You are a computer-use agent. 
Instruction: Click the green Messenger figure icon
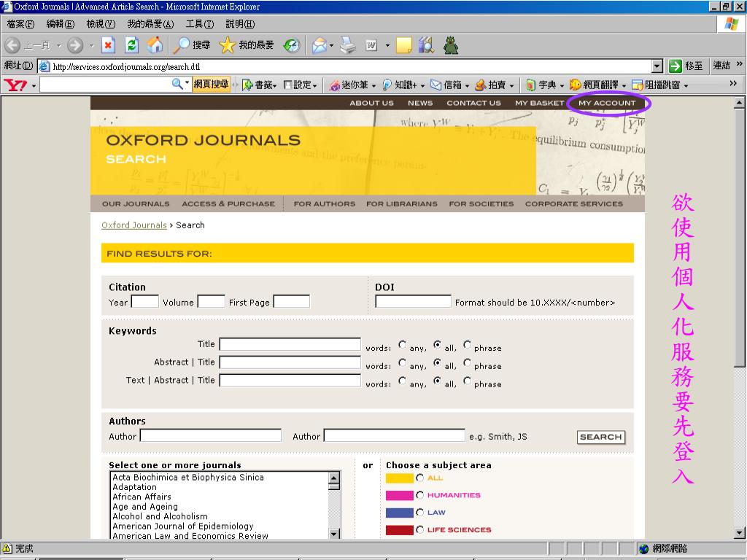(x=451, y=45)
